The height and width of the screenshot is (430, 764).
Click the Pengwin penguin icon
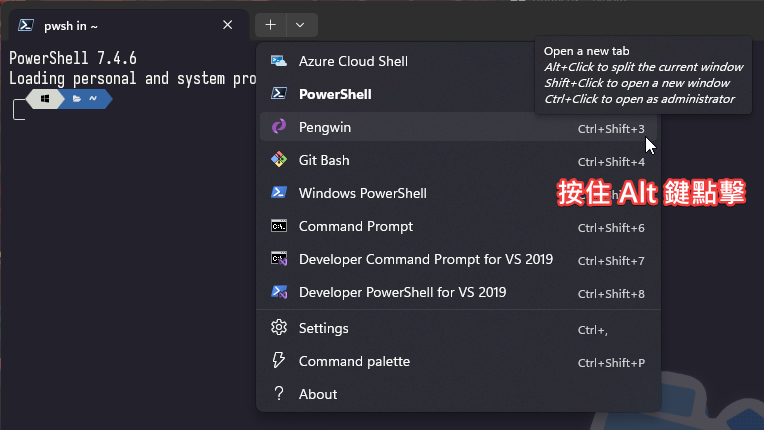279,127
